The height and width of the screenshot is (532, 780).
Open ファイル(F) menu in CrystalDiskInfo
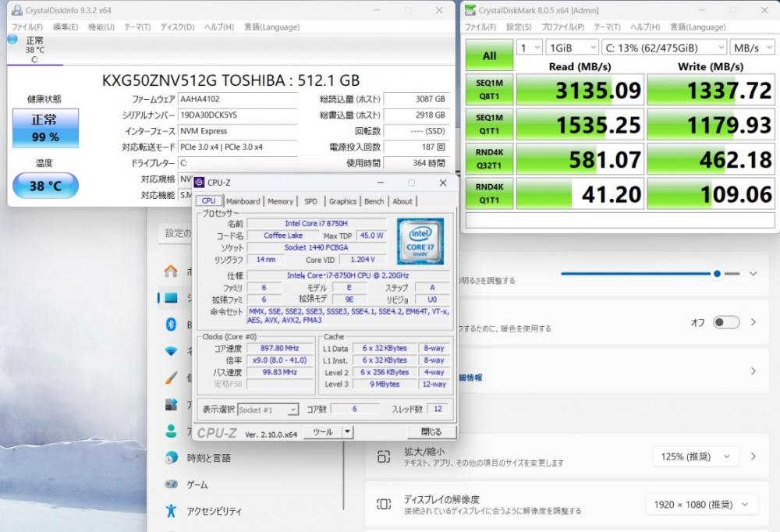coord(27,27)
